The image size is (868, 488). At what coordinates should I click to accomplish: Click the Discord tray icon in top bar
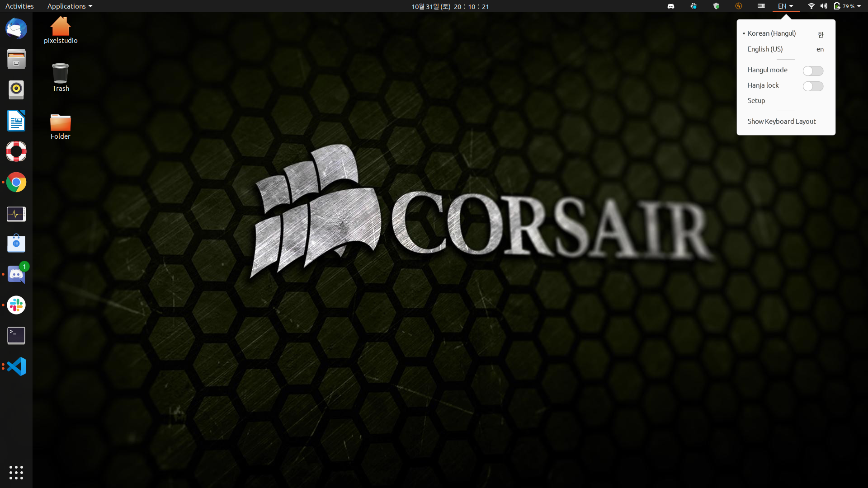[x=671, y=6]
